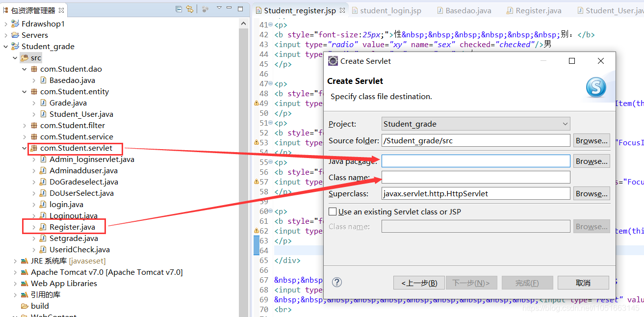Open package explorer View Menu triangle
The image size is (644, 317).
(219, 8)
